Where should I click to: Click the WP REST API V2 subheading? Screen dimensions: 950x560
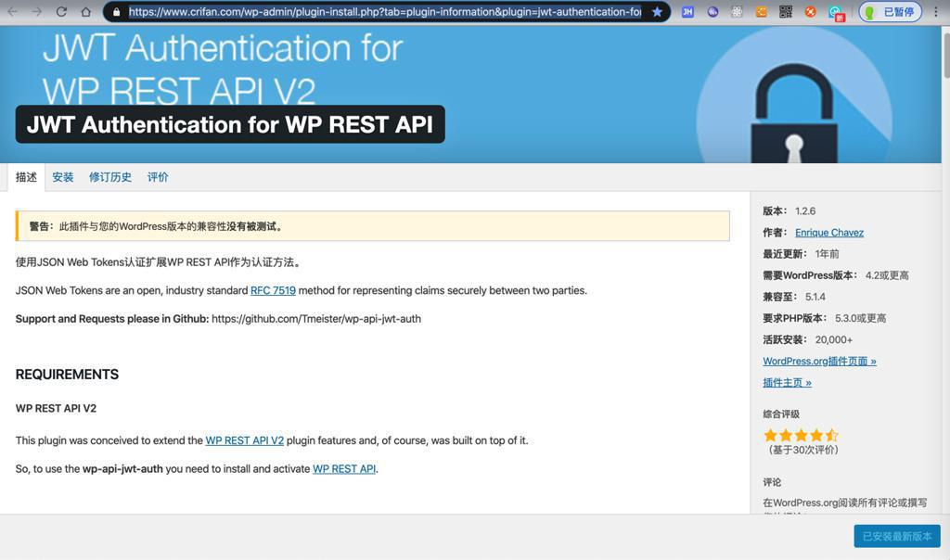pos(56,409)
